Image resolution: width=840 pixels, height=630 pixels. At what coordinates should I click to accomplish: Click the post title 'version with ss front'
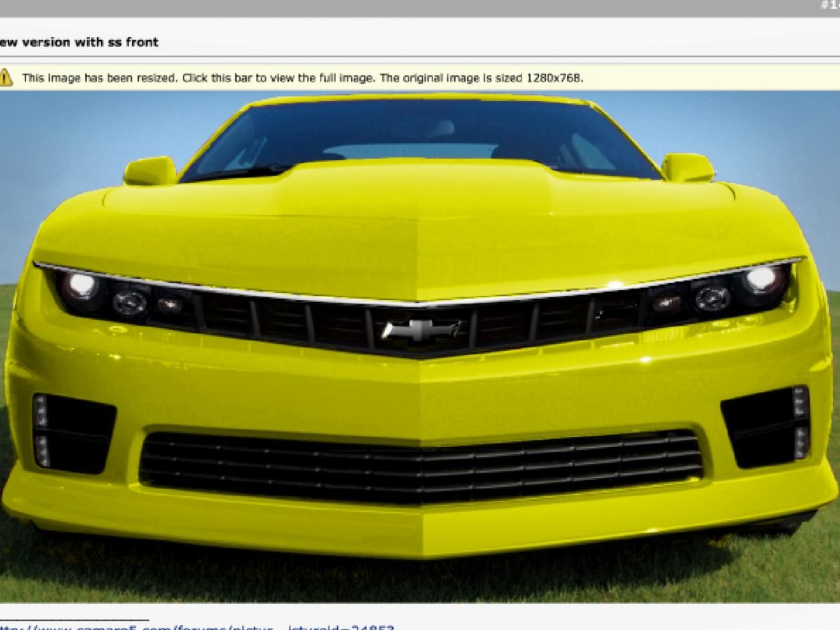point(79,42)
